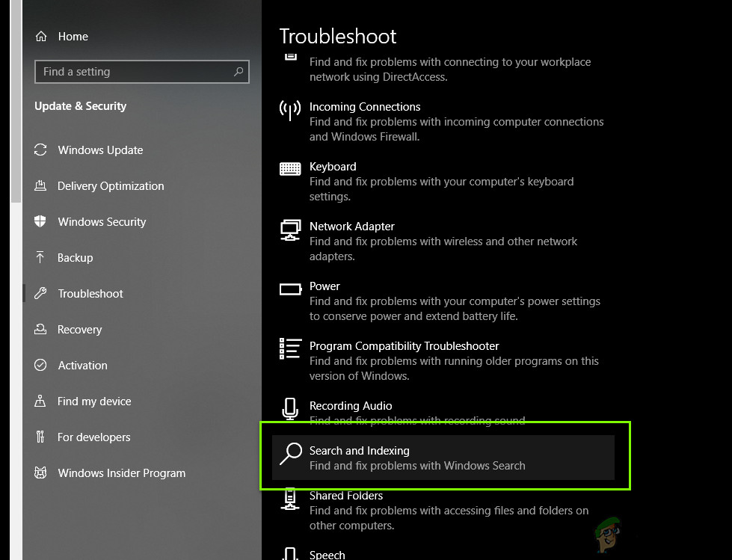Click the Windows Security shield icon
Image resolution: width=732 pixels, height=560 pixels.
point(40,221)
